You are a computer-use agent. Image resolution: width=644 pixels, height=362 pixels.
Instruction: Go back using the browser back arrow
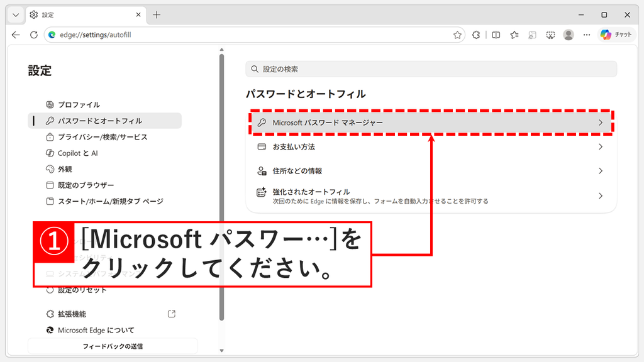pyautogui.click(x=16, y=35)
